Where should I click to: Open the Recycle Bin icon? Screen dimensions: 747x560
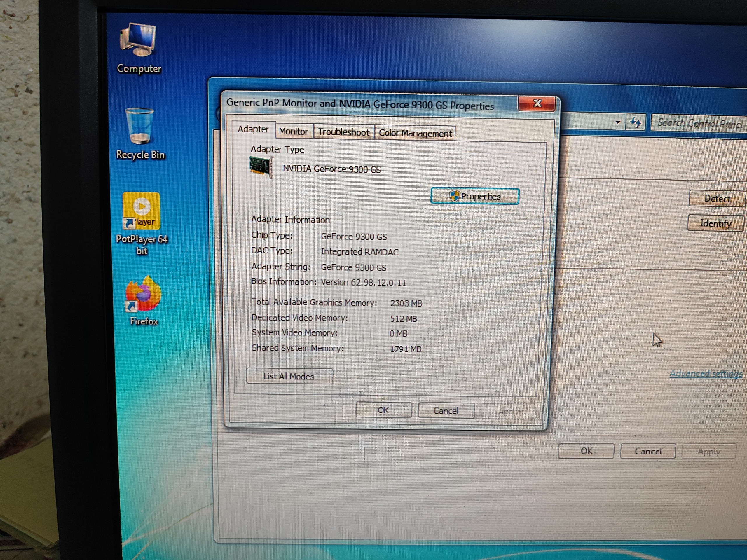click(x=140, y=133)
